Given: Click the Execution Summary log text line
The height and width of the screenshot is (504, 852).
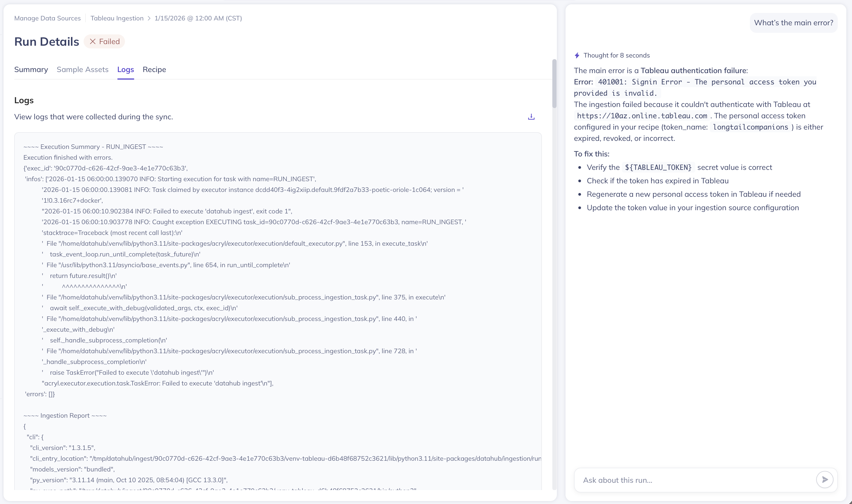Looking at the screenshot, I should tap(93, 147).
